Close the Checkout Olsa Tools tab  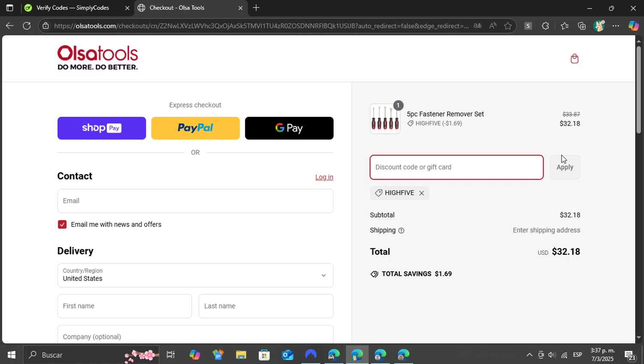(x=240, y=8)
